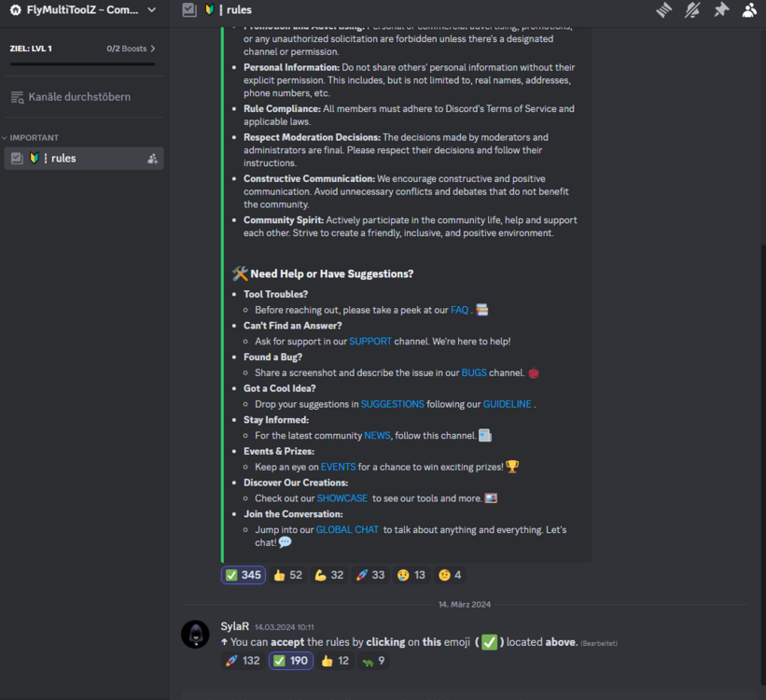Toggle the checkmark reaction showing 190
The image size is (766, 700).
tap(290, 661)
